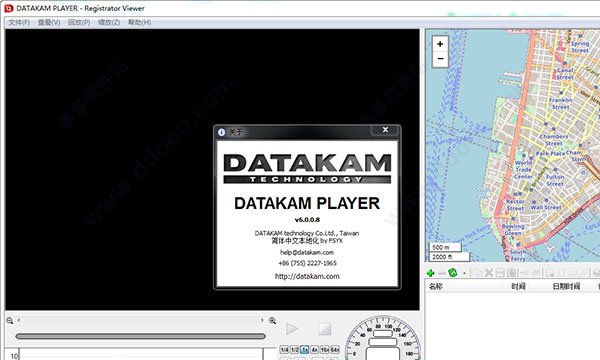
Task: Set playback speed to 1/4
Action: tap(284, 350)
